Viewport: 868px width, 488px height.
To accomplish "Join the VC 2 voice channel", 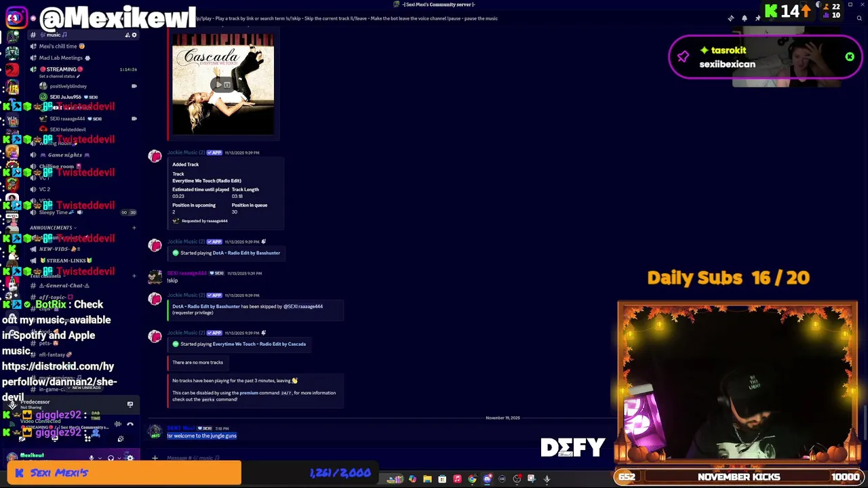I will click(83, 189).
